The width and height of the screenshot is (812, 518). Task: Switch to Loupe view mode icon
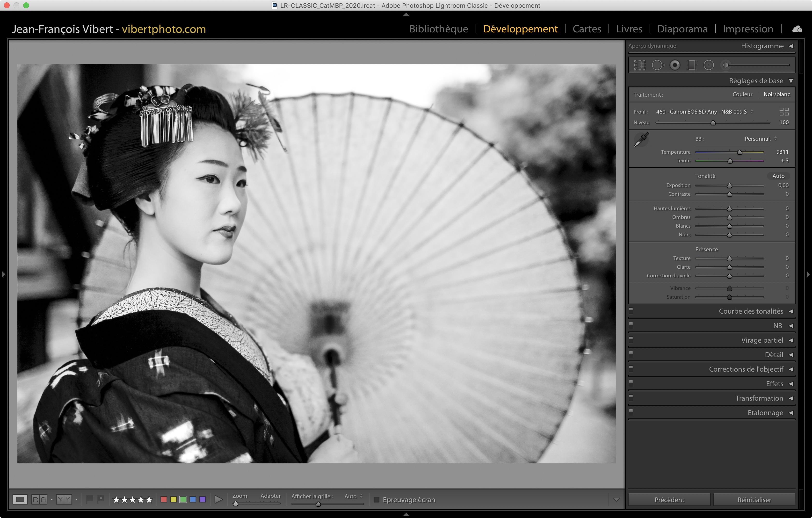pos(20,499)
